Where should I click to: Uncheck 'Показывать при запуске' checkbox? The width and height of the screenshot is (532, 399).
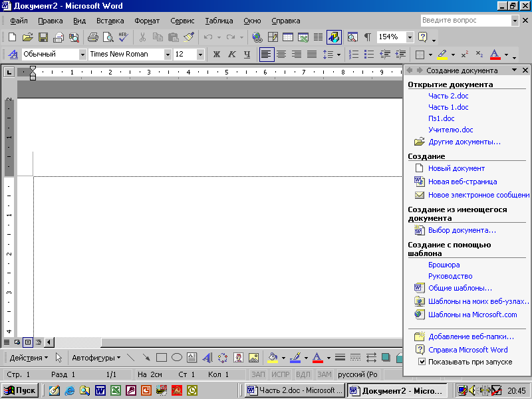tap(422, 362)
